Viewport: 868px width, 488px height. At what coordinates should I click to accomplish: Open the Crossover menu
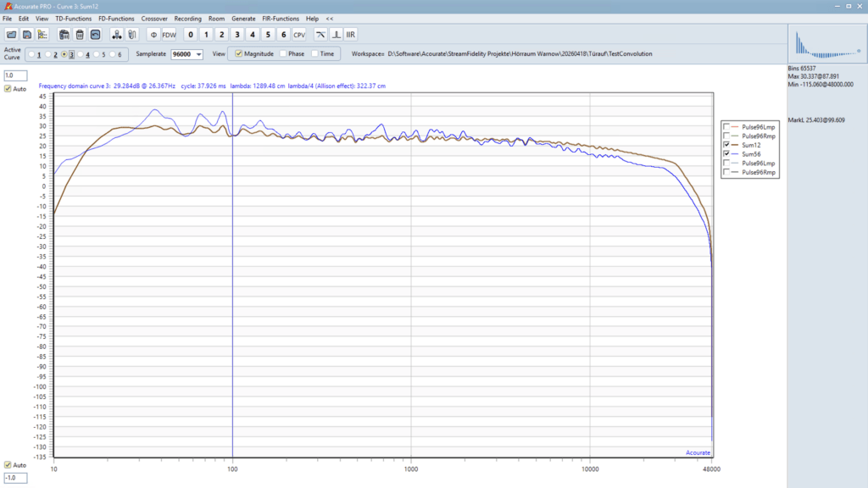(154, 18)
